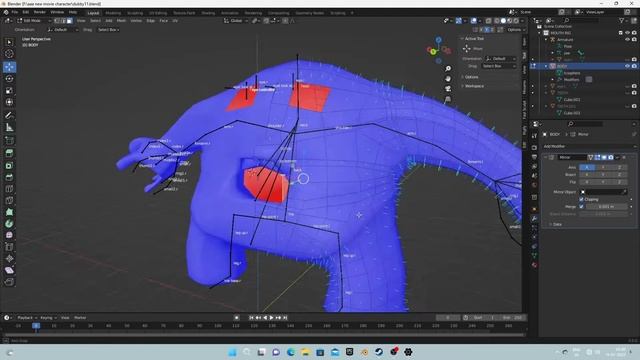Viewport: 640px width, 360px height.
Task: Select the Knife tool
Action: tap(9, 200)
